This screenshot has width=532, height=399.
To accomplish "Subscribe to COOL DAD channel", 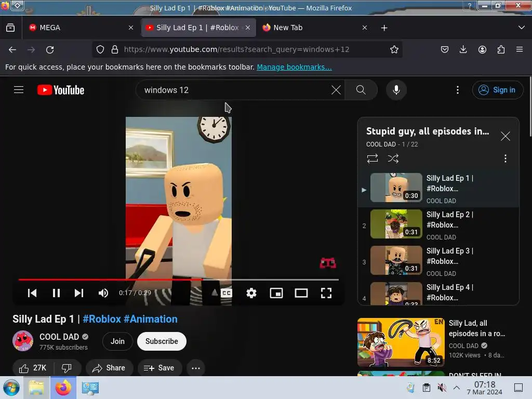I will click(162, 341).
